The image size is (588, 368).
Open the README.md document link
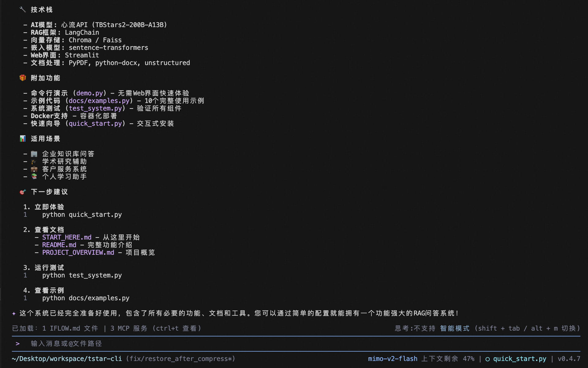59,245
